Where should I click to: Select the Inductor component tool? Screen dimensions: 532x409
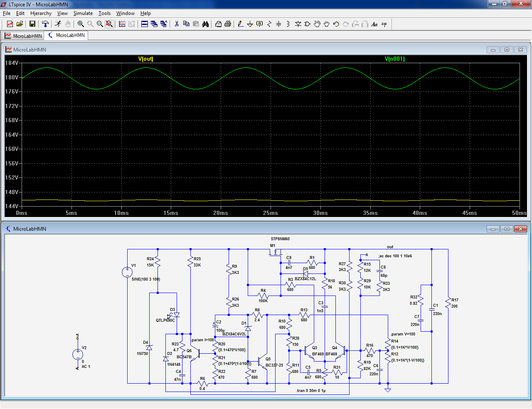[x=288, y=24]
